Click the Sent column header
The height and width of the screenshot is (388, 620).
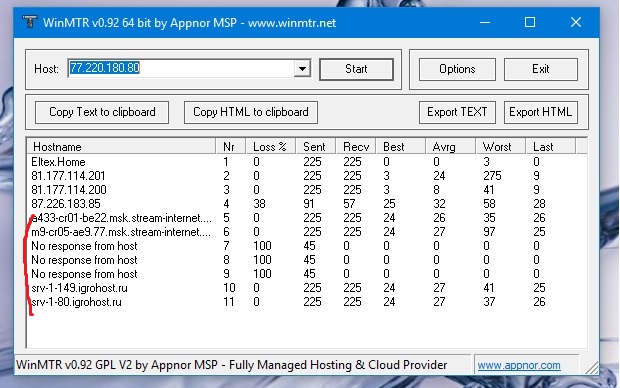click(316, 147)
